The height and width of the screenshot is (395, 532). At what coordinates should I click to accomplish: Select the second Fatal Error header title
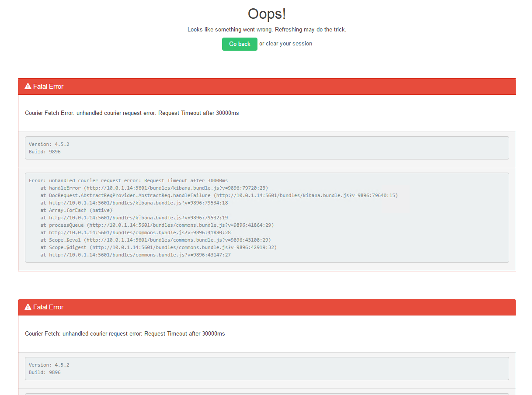(x=48, y=307)
